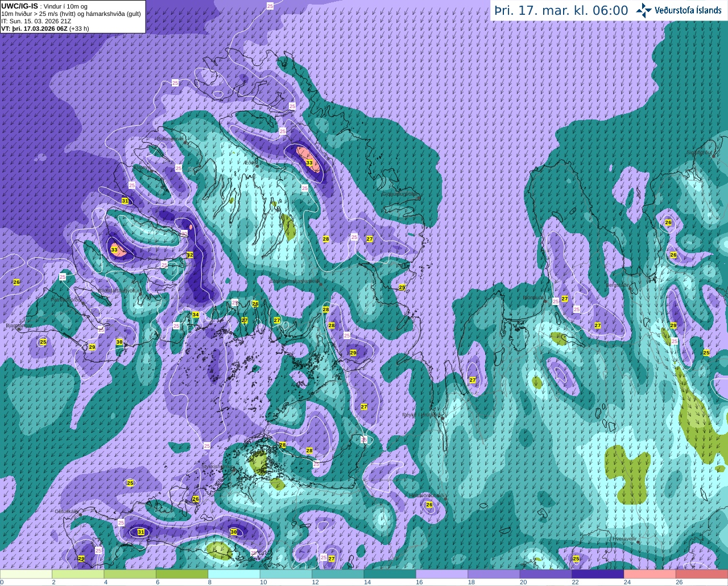The width and height of the screenshot is (728, 586).
Task: Click the 10m hviður > 25 m/s description line
Action: [x=71, y=14]
